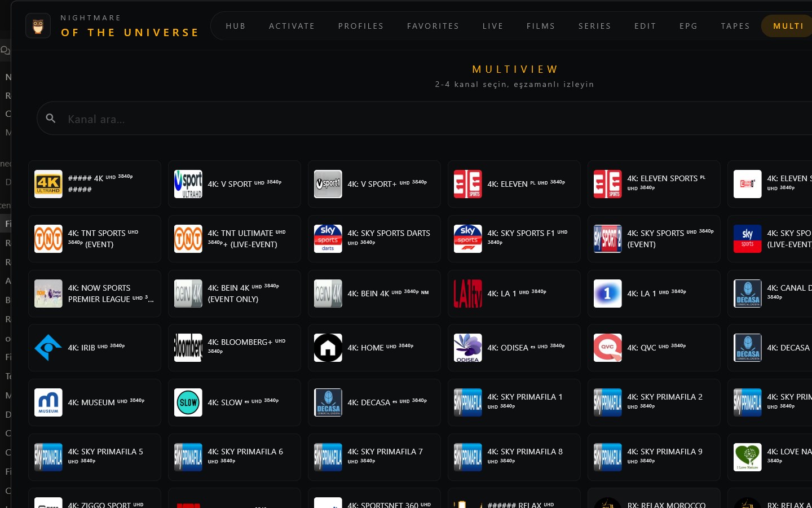The height and width of the screenshot is (508, 812).
Task: Click the search magnifier icon
Action: 51,119
